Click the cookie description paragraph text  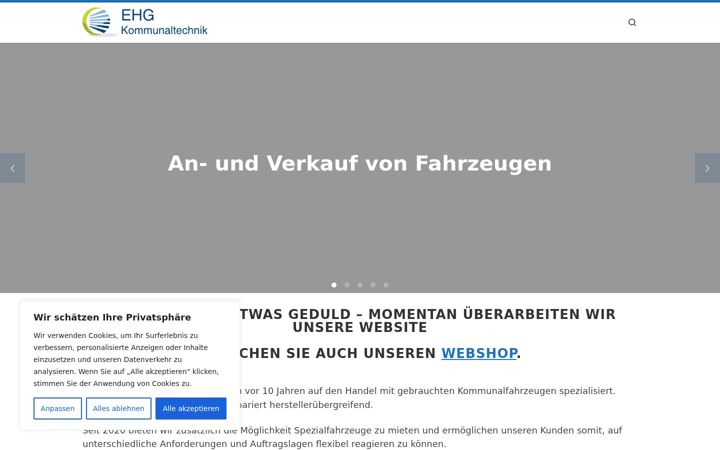pos(126,359)
